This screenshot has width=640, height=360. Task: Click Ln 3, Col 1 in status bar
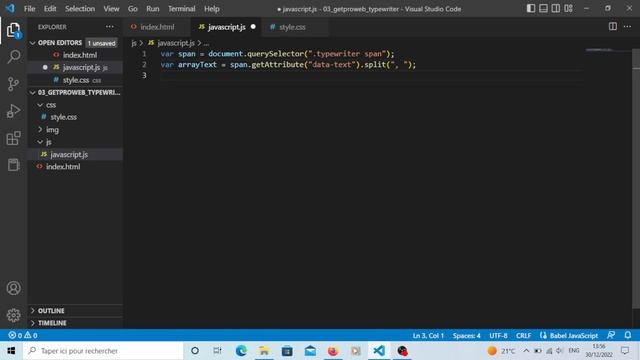[428, 336]
